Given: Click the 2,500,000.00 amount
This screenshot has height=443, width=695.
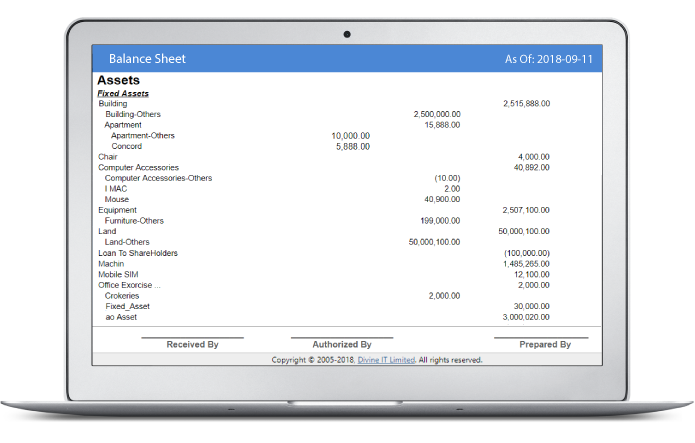Looking at the screenshot, I should (437, 114).
